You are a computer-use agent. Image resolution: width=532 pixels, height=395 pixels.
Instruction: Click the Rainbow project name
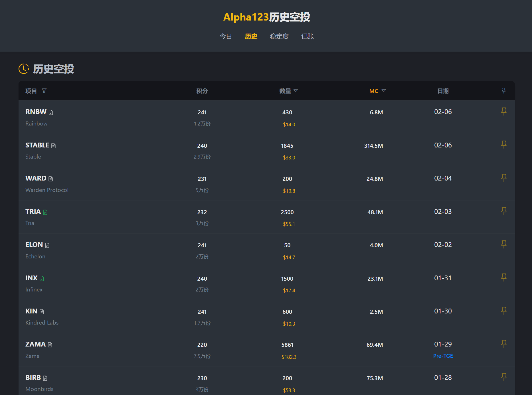coord(37,123)
